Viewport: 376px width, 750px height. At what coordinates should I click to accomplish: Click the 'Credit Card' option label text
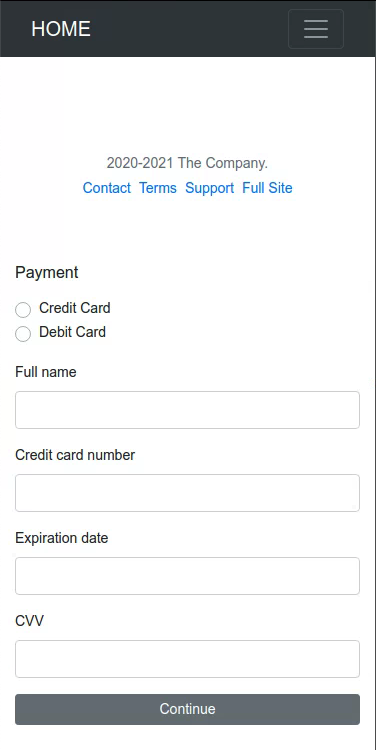point(75,308)
